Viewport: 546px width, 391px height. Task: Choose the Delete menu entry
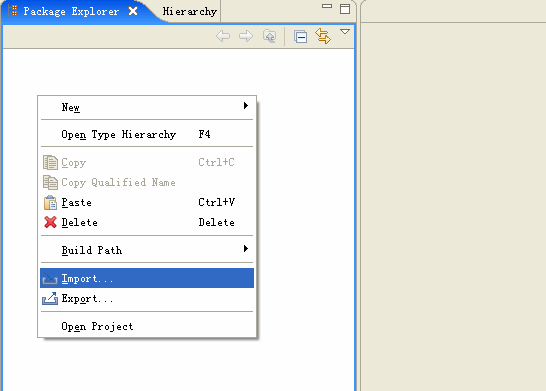point(147,222)
